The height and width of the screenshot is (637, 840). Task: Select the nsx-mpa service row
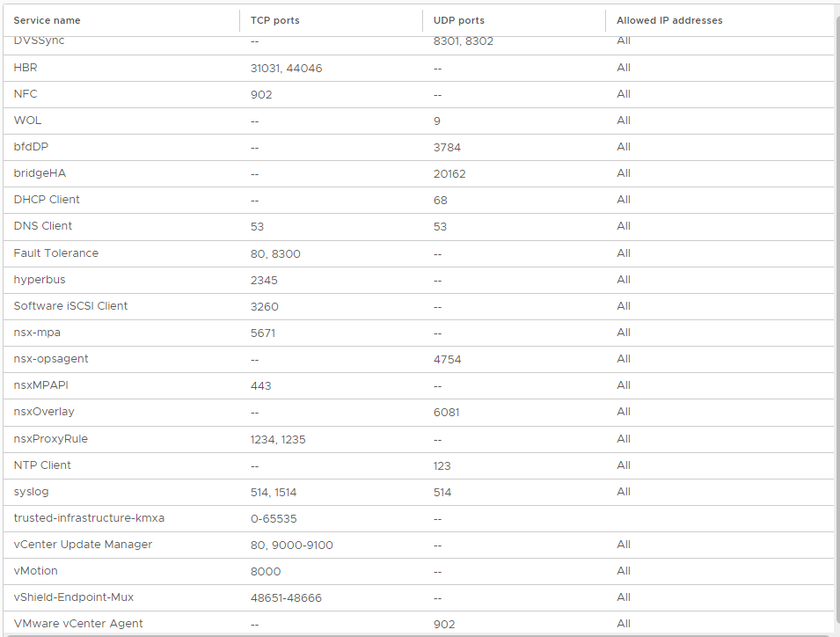coord(419,333)
